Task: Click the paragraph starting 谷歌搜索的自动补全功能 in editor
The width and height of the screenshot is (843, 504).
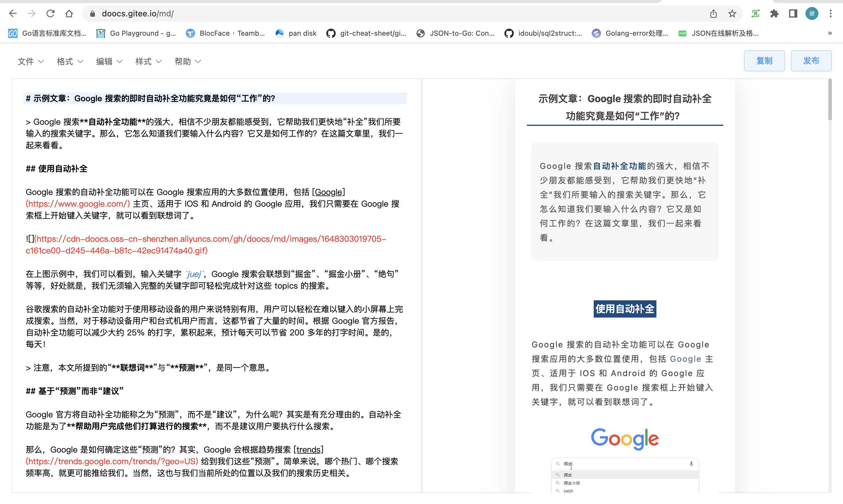Action: pyautogui.click(x=214, y=326)
